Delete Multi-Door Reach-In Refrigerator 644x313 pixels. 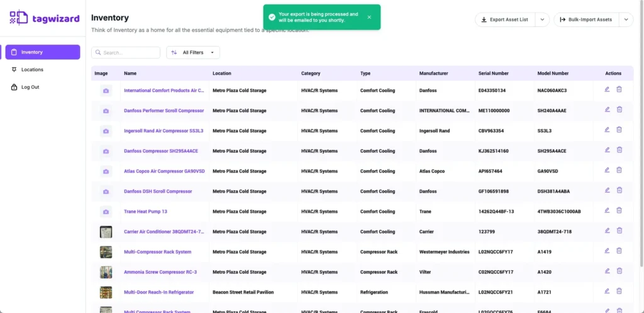pyautogui.click(x=619, y=291)
